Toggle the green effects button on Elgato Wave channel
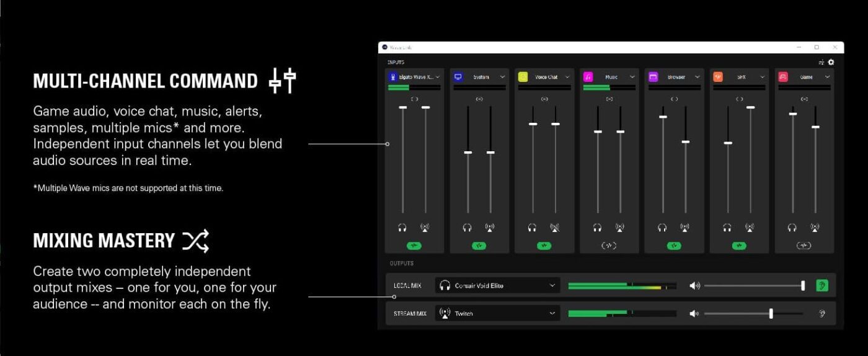The image size is (868, 356). 414,246
